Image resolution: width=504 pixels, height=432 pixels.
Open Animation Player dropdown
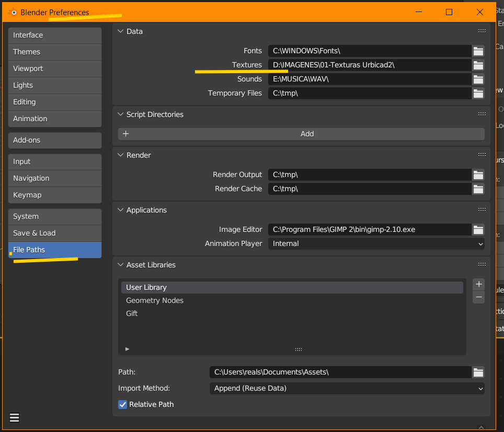[376, 243]
